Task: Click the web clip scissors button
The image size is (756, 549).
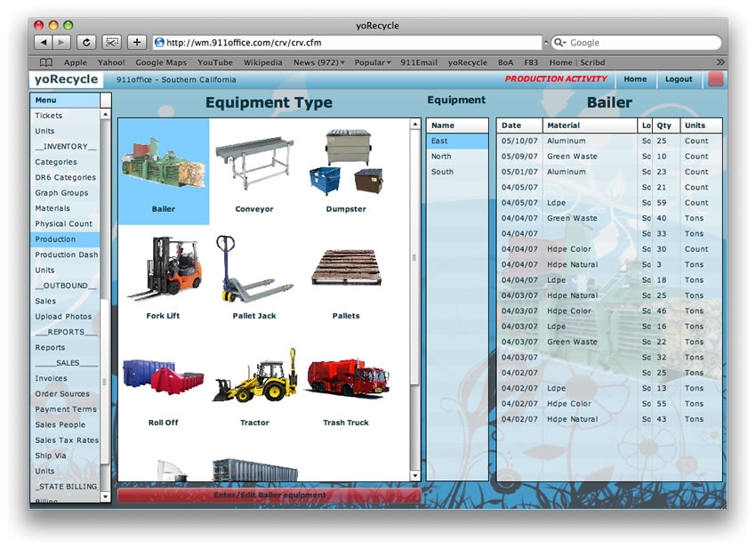Action: (x=112, y=43)
